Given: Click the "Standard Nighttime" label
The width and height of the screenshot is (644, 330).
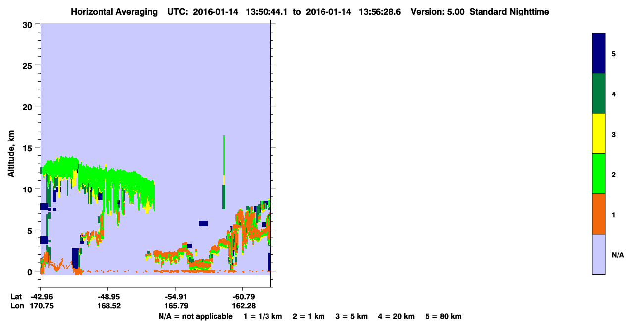Looking at the screenshot, I should click(509, 12).
